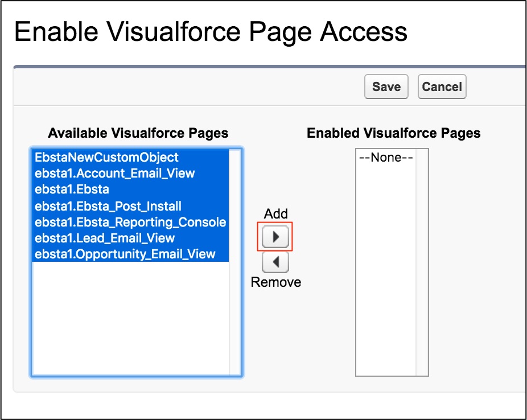Click the Remove label below the arrow
This screenshot has height=420, width=527.
[x=276, y=282]
